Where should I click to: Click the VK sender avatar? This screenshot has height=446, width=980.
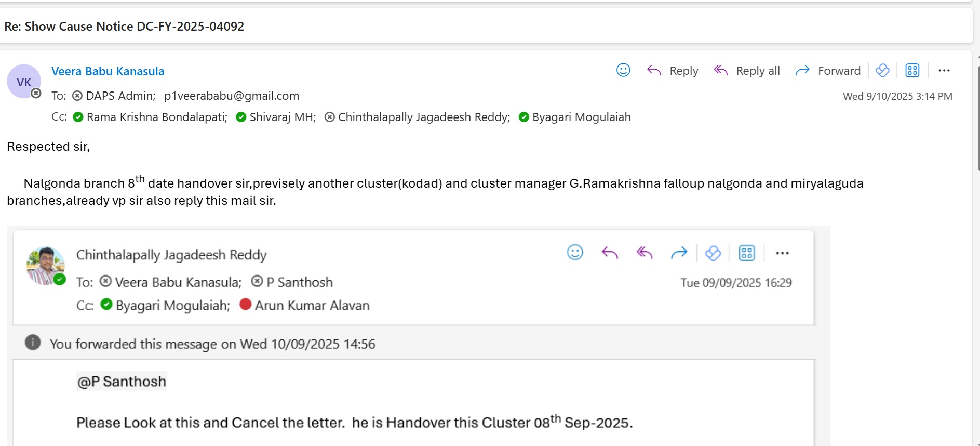pos(24,82)
